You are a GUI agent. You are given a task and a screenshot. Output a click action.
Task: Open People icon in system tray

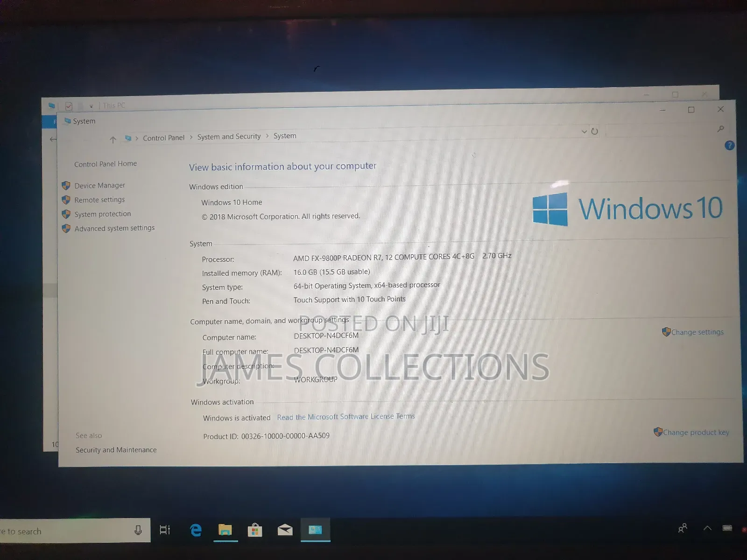coord(683,528)
